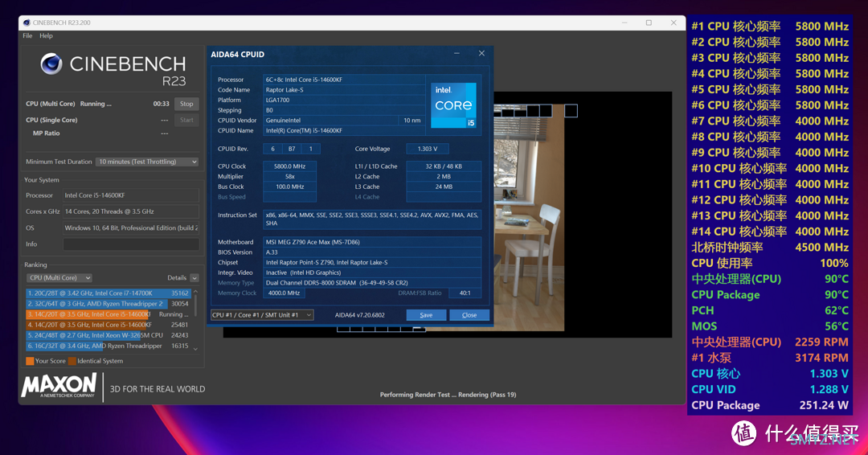The width and height of the screenshot is (868, 455).
Task: Expand the ranking Details arrow
Action: pos(194,278)
